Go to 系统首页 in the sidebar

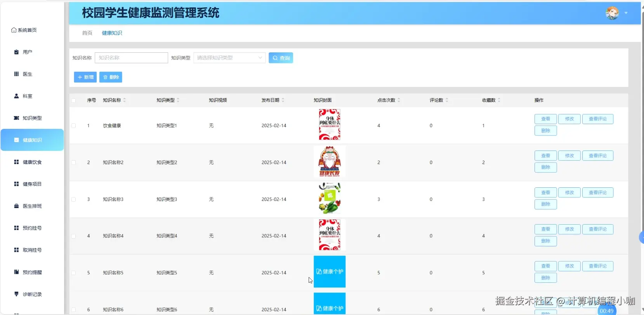(32, 30)
